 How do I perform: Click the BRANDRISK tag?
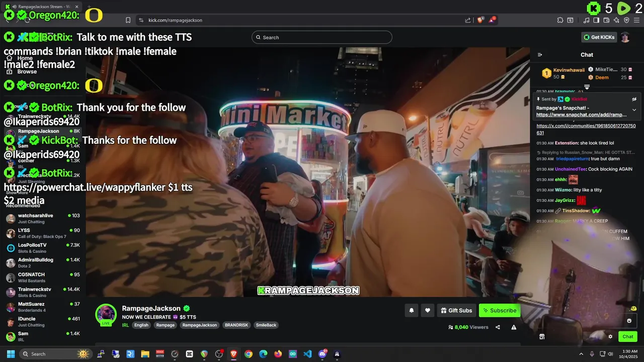click(x=236, y=325)
